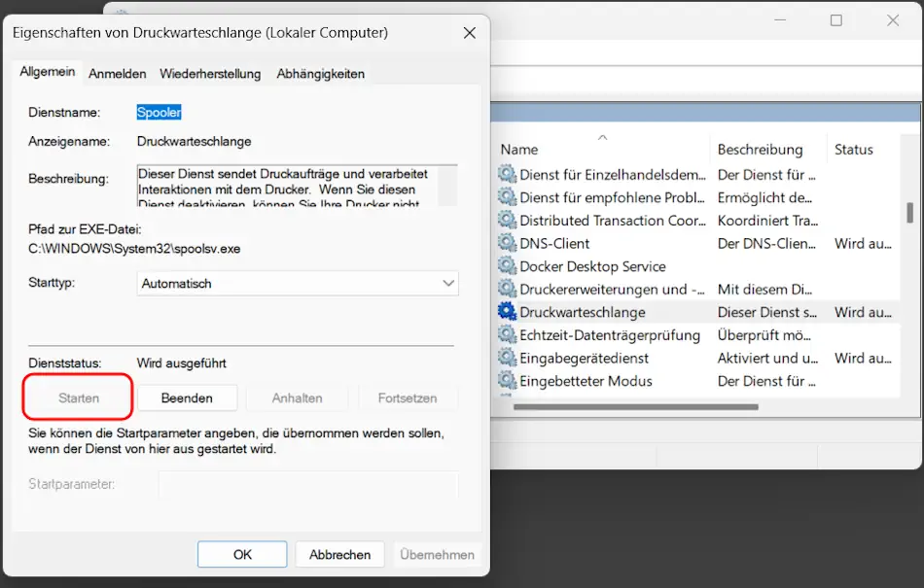Click the highlighted Starten button
The image size is (924, 588).
[77, 398]
